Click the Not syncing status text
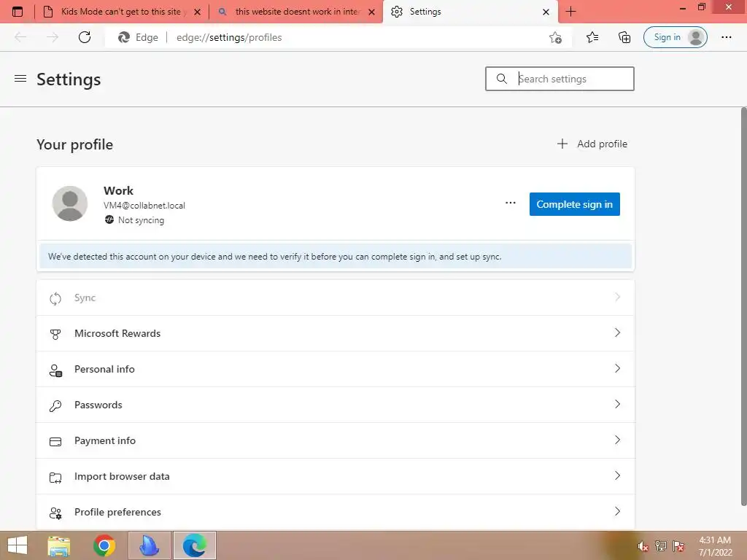The image size is (747, 560). [141, 220]
